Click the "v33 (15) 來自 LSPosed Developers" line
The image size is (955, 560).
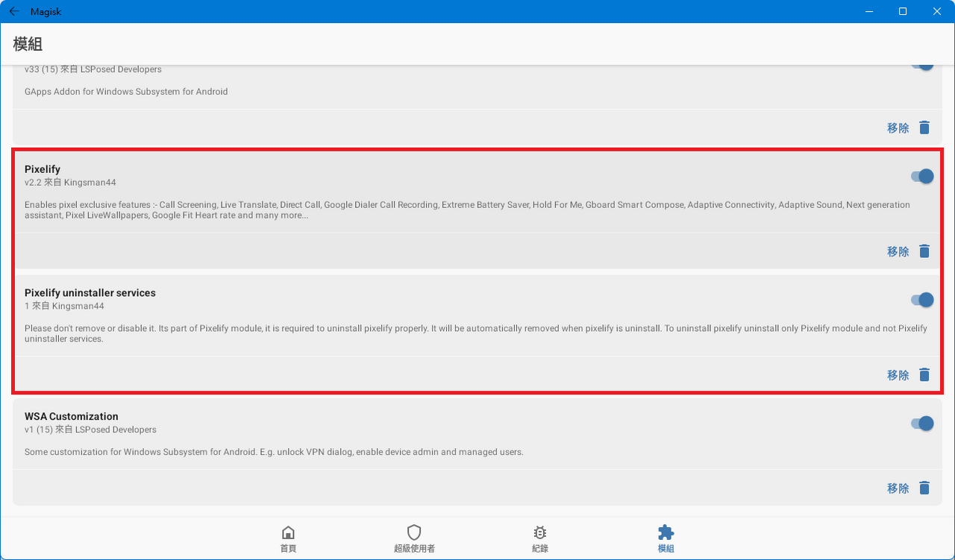[x=93, y=69]
